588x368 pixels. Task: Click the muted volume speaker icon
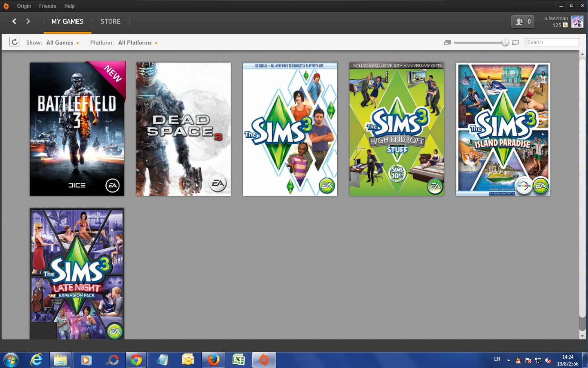click(548, 360)
